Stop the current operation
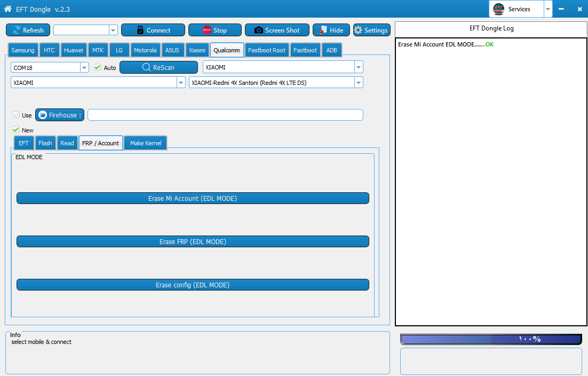Image resolution: width=588 pixels, height=376 pixels. [x=215, y=30]
